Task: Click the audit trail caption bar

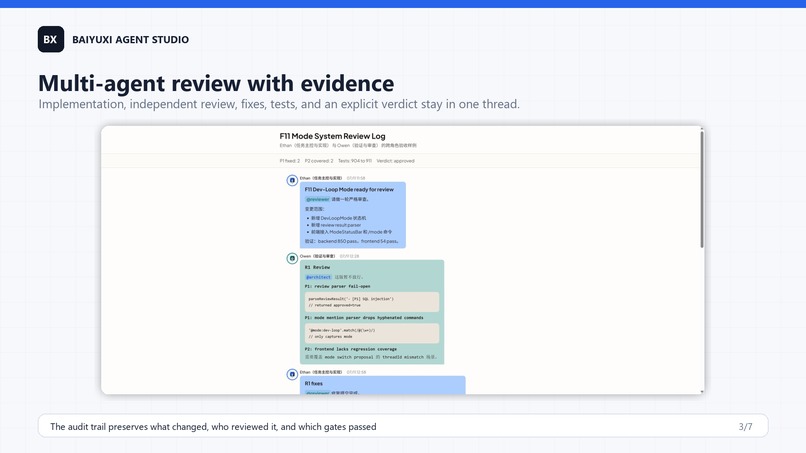Action: (403, 426)
